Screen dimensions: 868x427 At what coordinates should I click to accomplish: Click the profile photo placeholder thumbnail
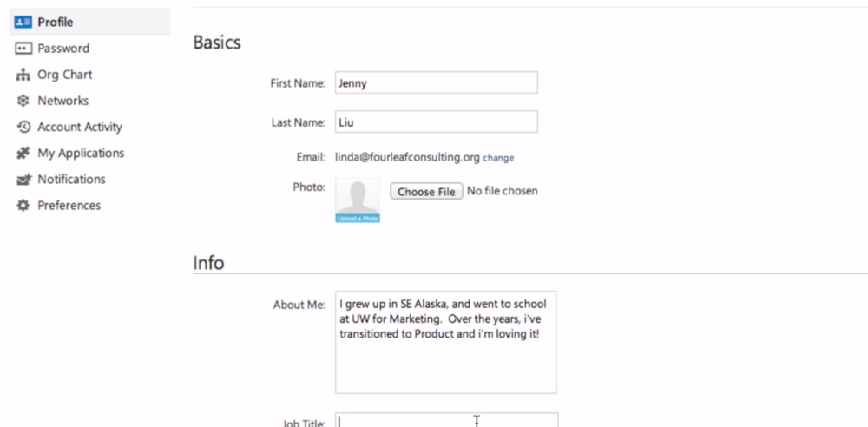point(358,196)
